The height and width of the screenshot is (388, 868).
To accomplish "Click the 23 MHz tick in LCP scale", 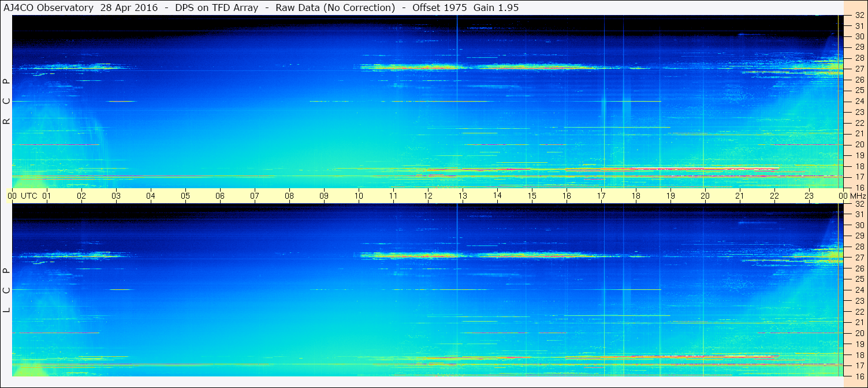I will pyautogui.click(x=859, y=300).
